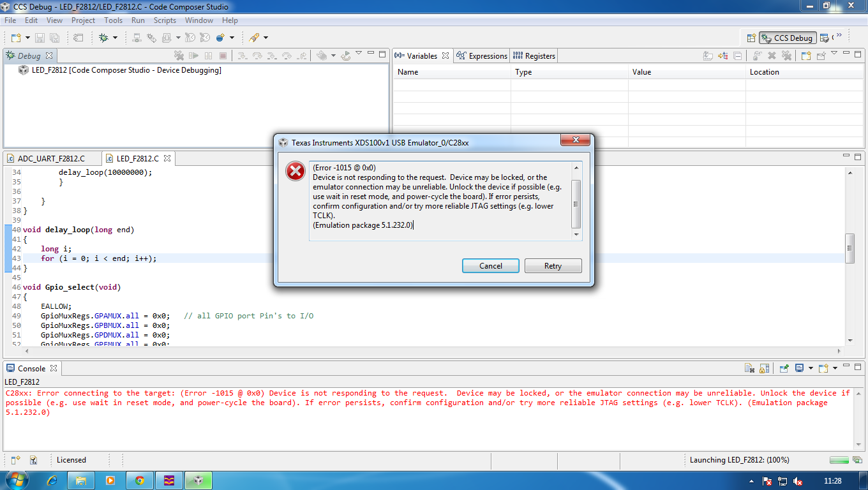Open the Debug view menu triangle

359,54
